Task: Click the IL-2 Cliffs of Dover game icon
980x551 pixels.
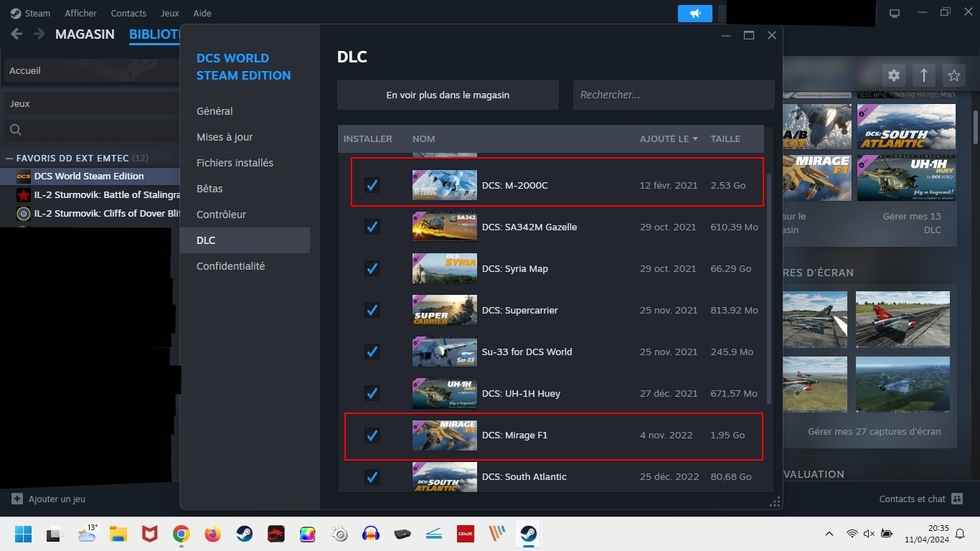Action: pos(24,213)
